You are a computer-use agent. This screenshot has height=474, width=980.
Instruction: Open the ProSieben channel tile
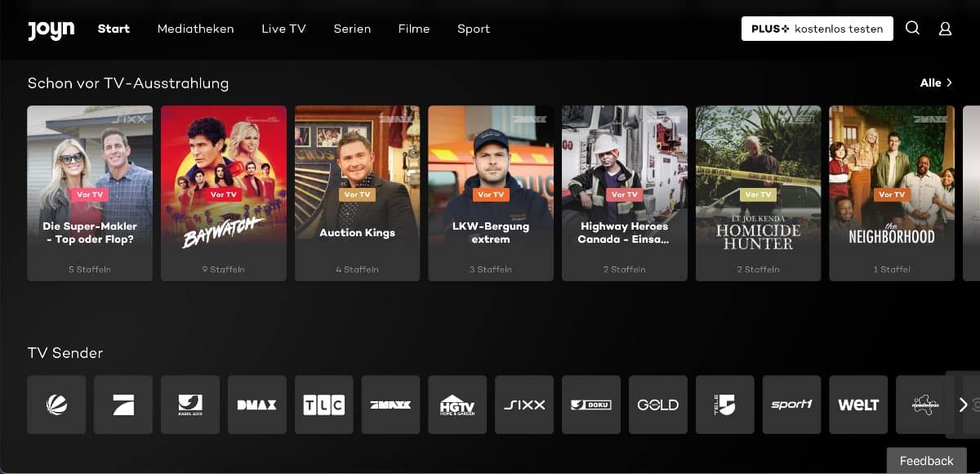pyautogui.click(x=123, y=405)
